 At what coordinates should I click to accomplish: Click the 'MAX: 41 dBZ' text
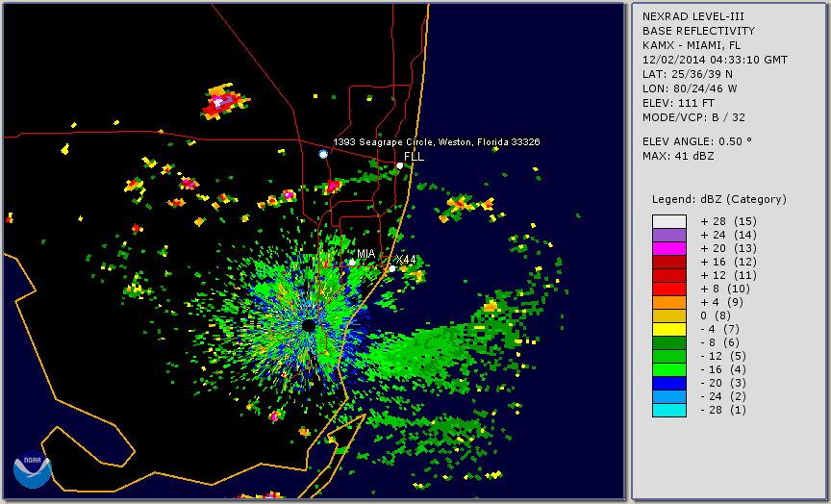678,156
